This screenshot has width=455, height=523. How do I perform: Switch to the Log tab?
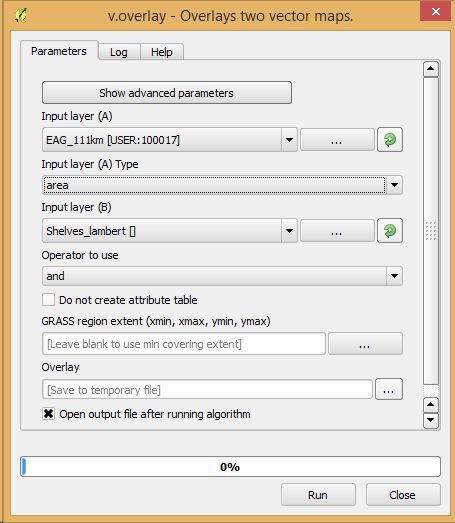(x=119, y=52)
